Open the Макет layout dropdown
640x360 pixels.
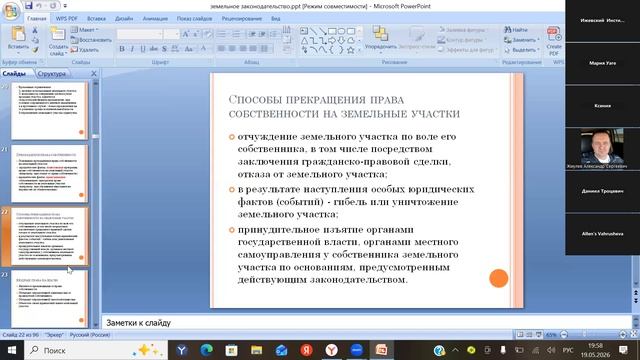coord(84,30)
